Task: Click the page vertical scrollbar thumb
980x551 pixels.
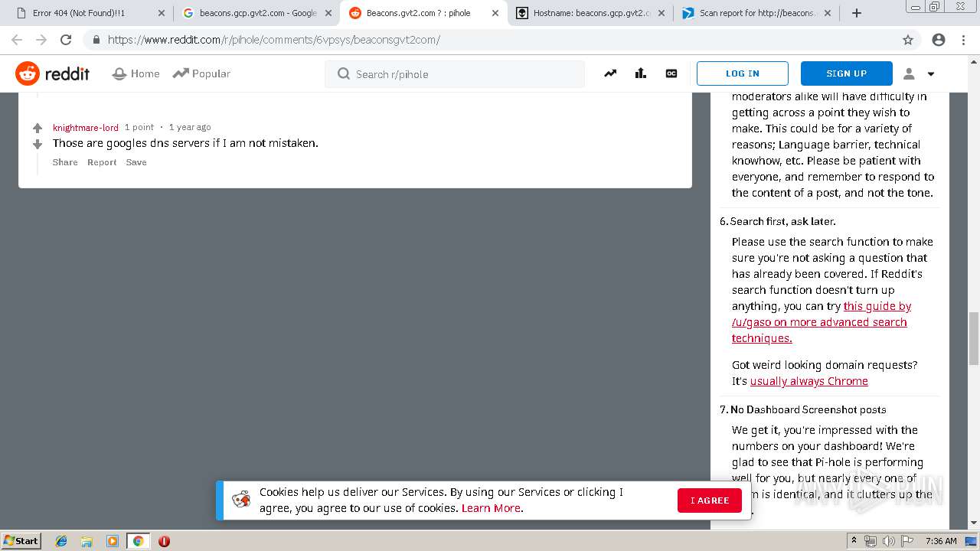Action: click(x=974, y=338)
